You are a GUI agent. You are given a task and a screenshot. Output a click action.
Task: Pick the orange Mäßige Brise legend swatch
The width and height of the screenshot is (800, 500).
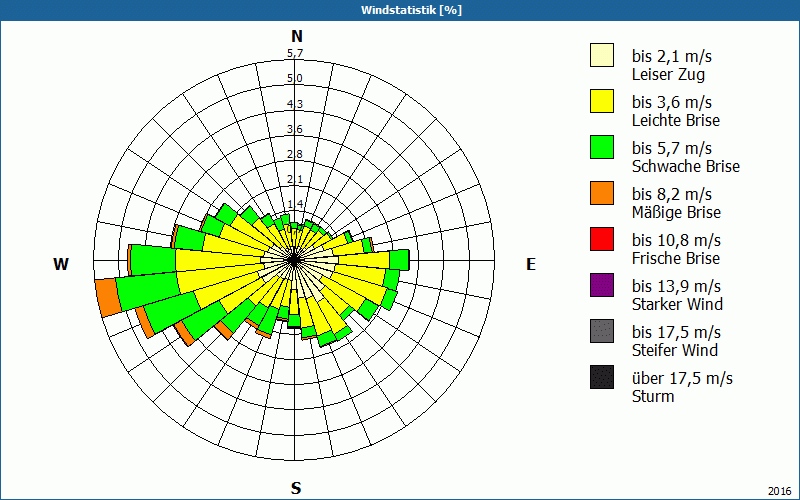pos(601,193)
